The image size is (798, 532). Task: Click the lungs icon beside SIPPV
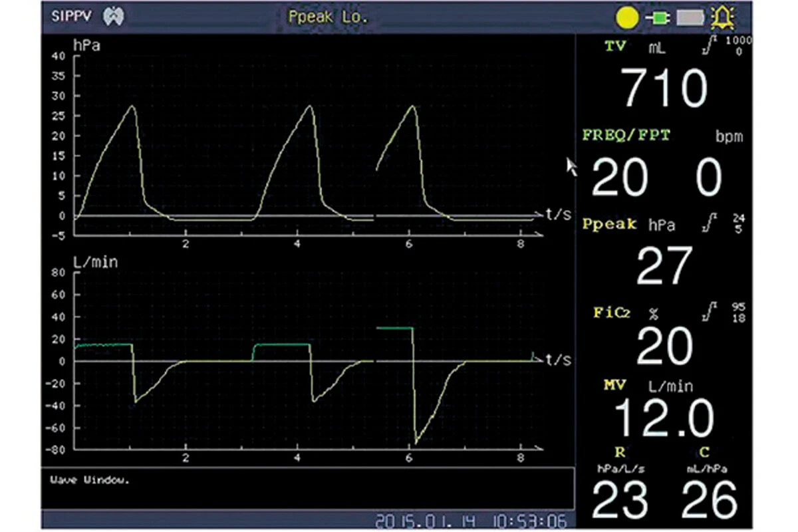coord(112,17)
